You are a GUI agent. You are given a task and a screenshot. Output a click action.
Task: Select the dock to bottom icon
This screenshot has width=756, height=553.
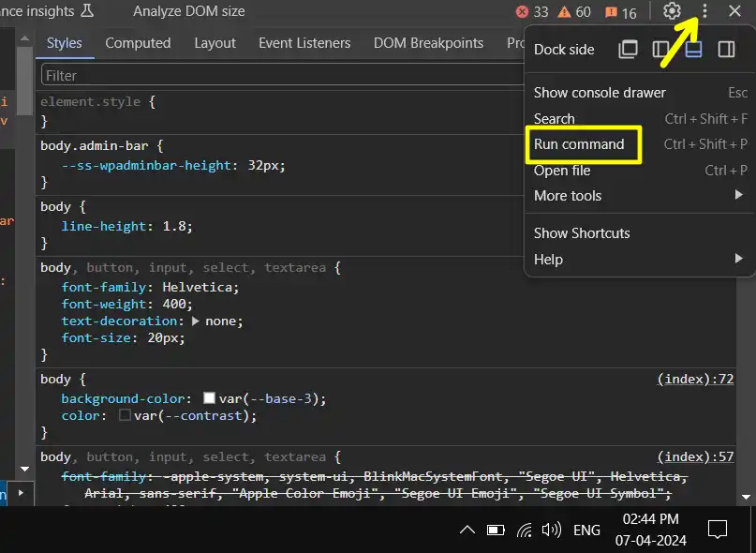point(694,49)
